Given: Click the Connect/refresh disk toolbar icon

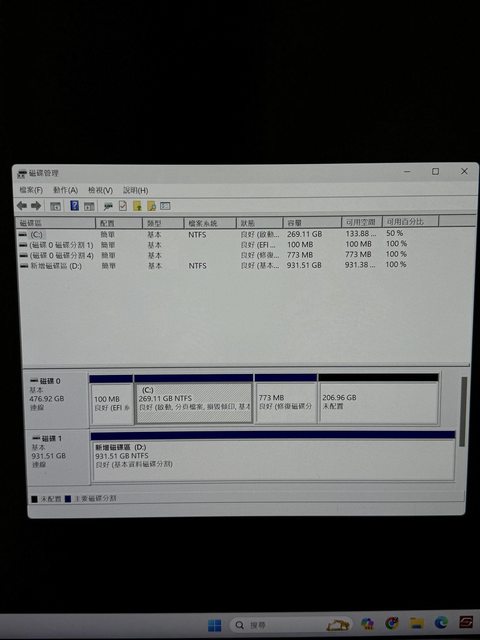Looking at the screenshot, I should (x=108, y=207).
